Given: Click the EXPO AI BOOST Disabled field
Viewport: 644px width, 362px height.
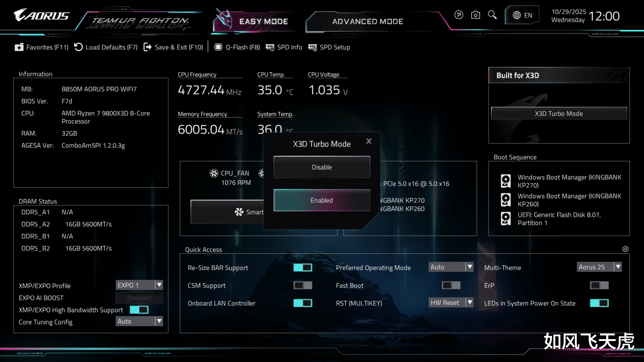Looking at the screenshot, I should 139,298.
